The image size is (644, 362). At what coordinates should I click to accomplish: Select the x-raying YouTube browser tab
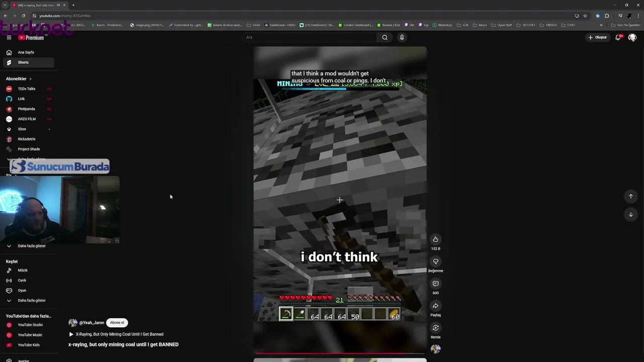39,5
